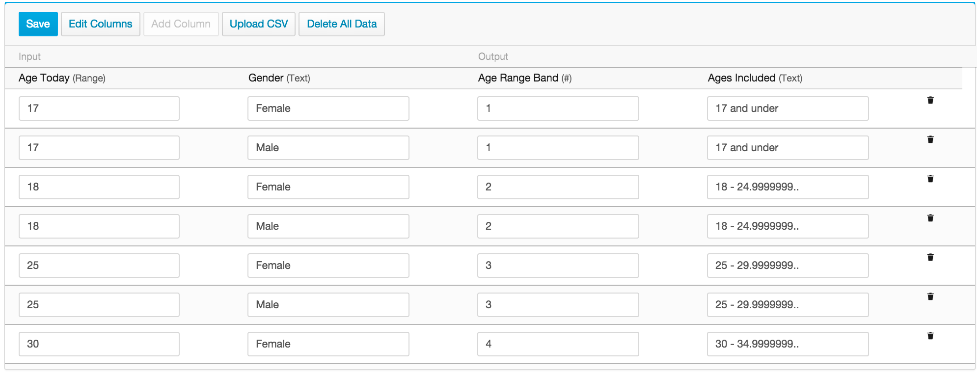Choose Upload CSV
This screenshot has height=376, width=980.
click(x=259, y=24)
